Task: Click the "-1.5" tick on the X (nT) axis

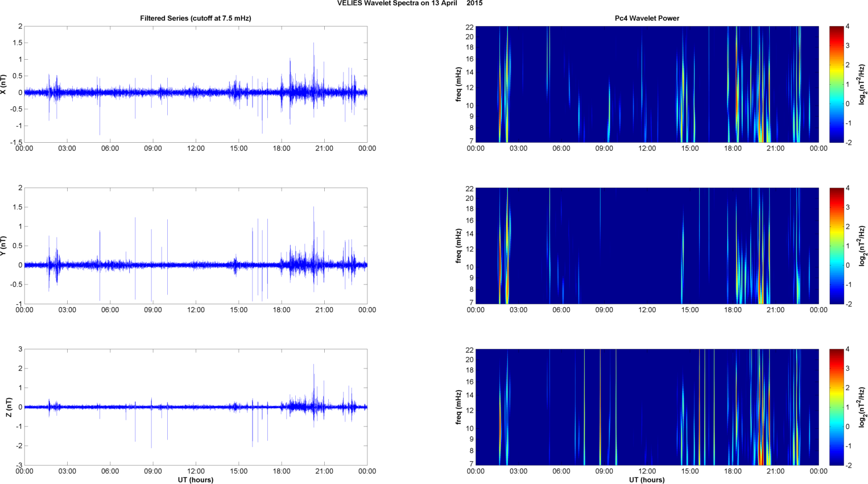Action: pos(16,143)
